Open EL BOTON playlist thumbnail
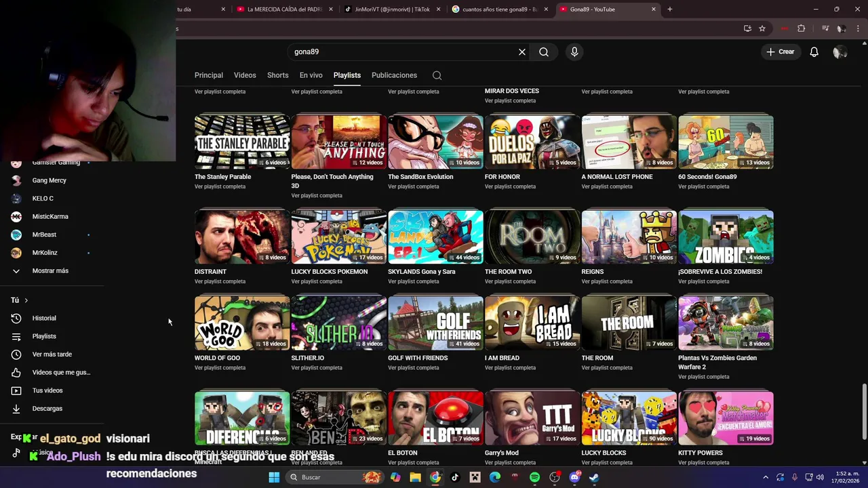868x488 pixels. point(435,418)
